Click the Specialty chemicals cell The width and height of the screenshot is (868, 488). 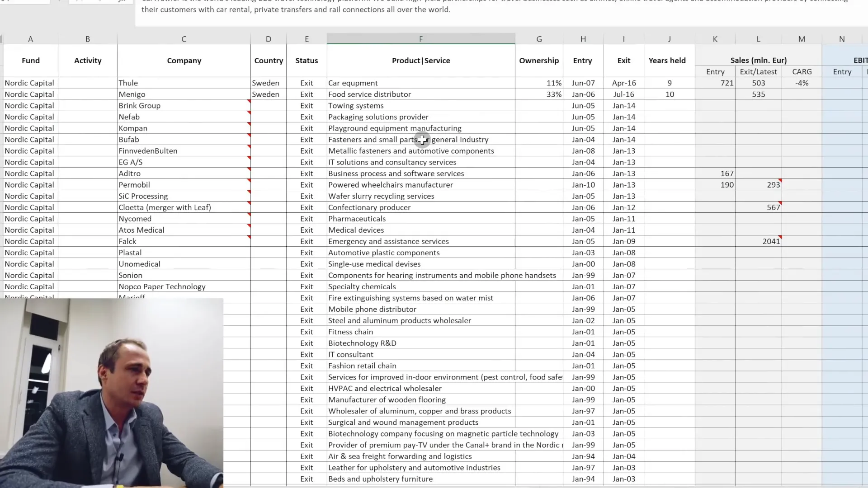[421, 286]
